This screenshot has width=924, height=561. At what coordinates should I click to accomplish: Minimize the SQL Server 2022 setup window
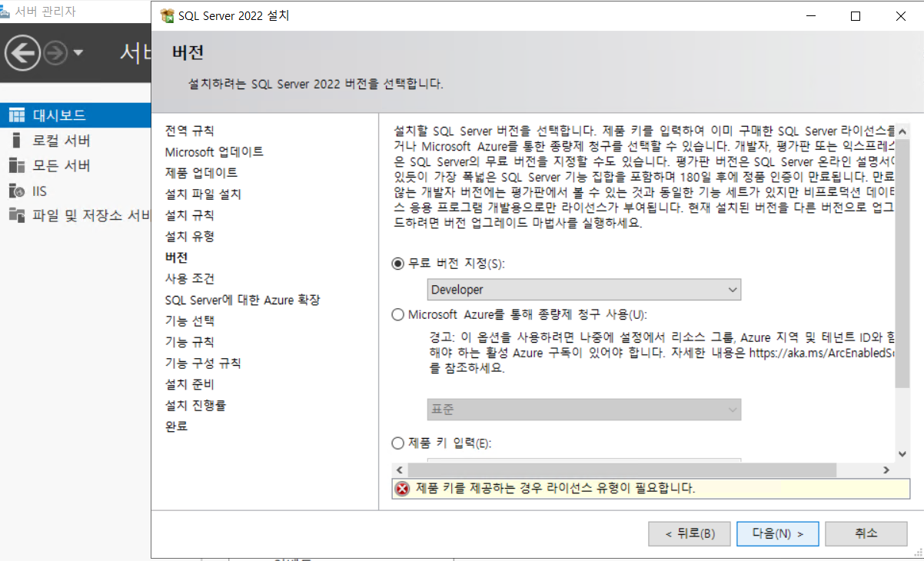[x=809, y=16]
